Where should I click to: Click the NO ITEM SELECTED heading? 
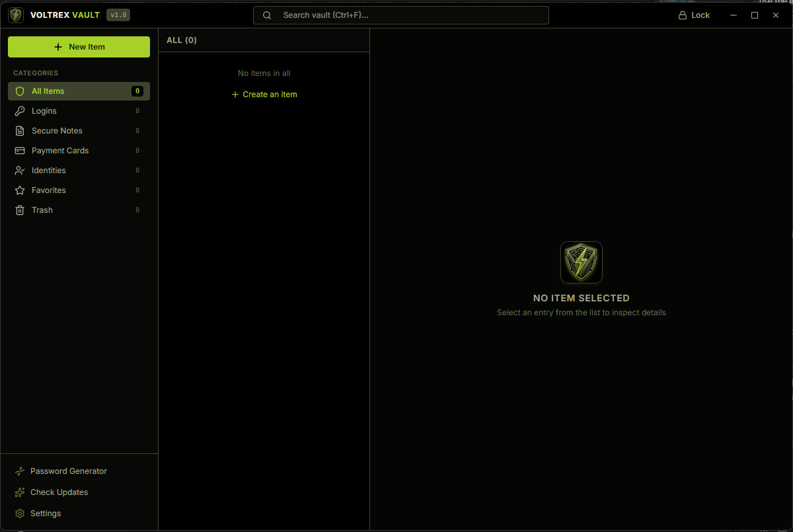coord(582,298)
